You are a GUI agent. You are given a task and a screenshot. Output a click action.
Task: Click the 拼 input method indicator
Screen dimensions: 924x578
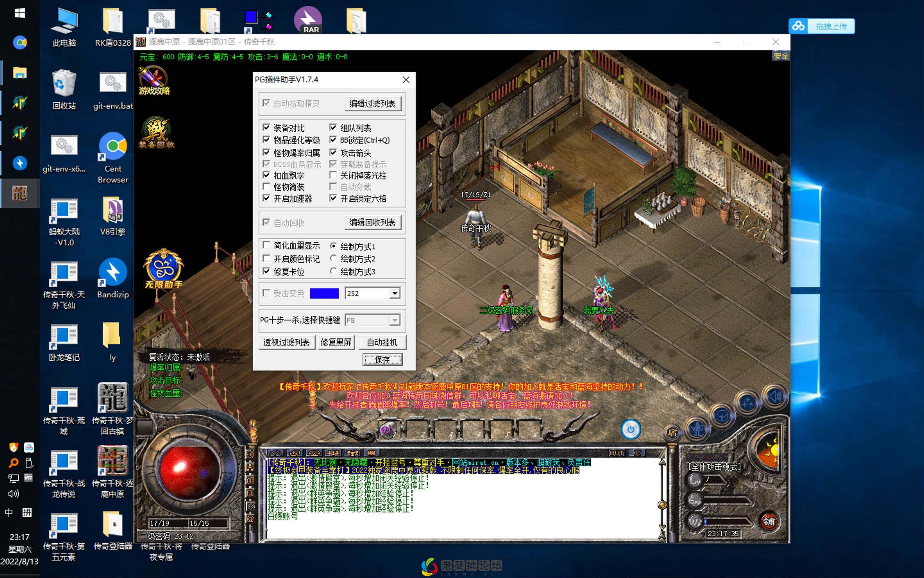(27, 512)
